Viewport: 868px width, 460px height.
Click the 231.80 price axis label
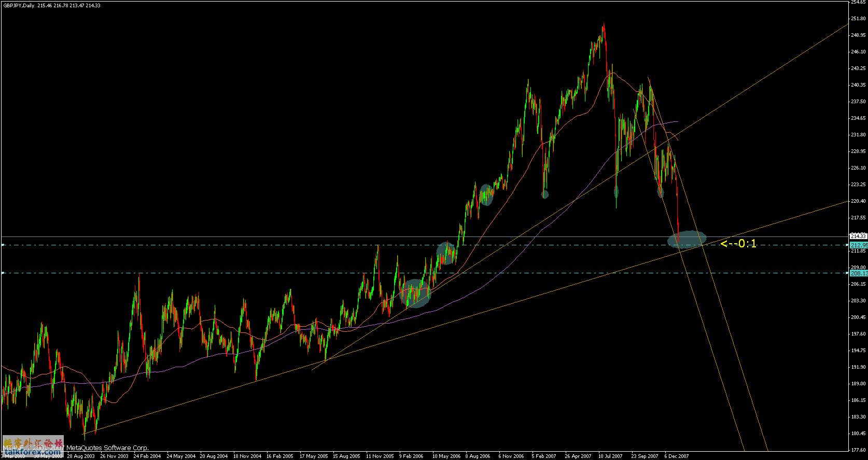(x=858, y=135)
